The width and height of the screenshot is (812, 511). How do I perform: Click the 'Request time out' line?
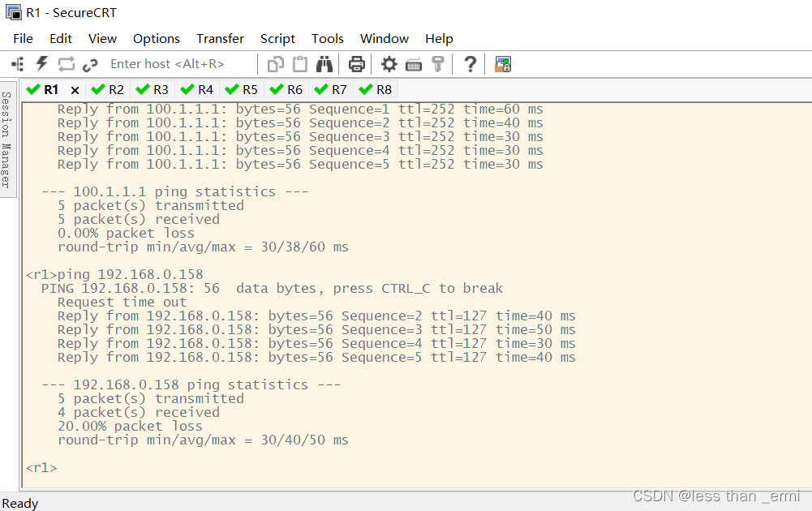pyautogui.click(x=122, y=303)
